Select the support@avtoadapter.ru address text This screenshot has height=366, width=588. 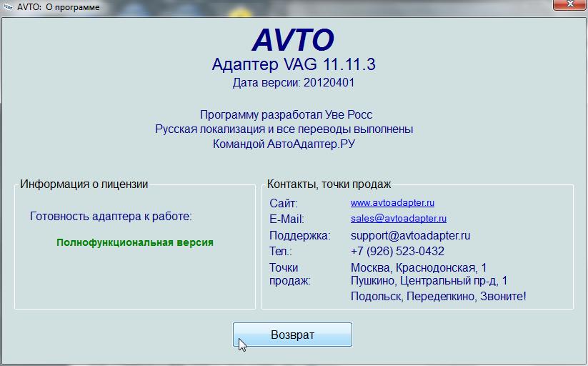pyautogui.click(x=410, y=235)
